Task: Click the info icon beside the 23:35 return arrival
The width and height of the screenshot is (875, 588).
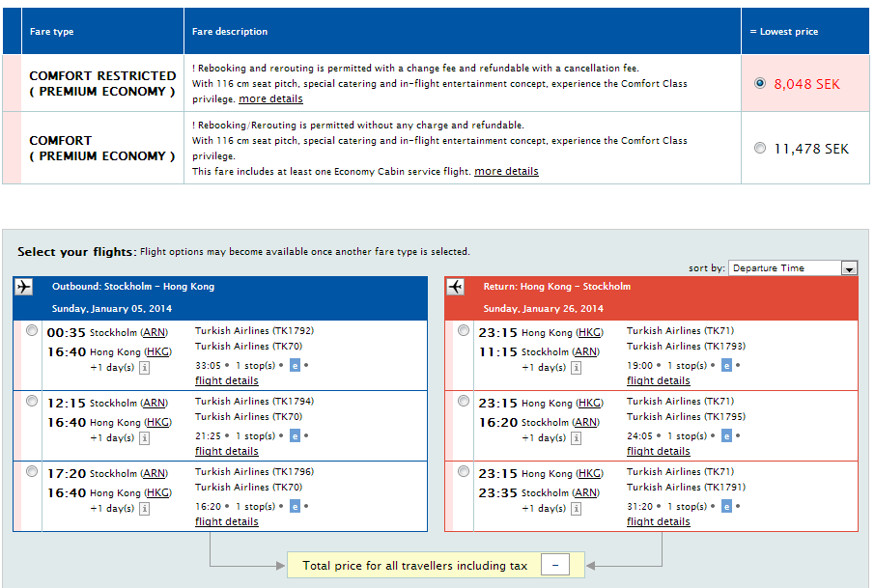Action: pos(576,509)
